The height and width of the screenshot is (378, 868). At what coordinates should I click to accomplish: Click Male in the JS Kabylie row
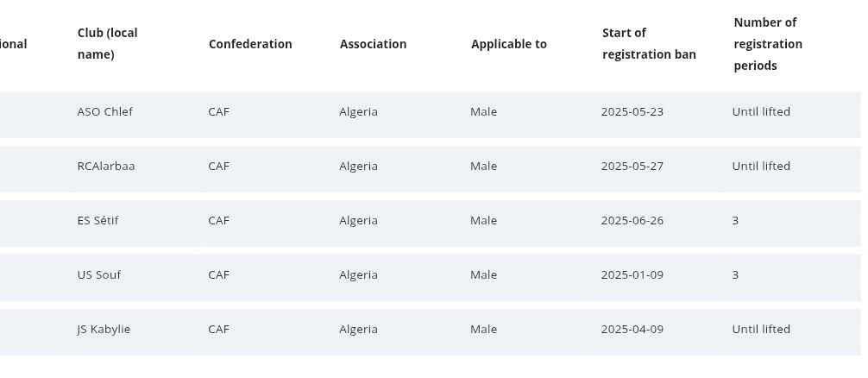(x=483, y=330)
